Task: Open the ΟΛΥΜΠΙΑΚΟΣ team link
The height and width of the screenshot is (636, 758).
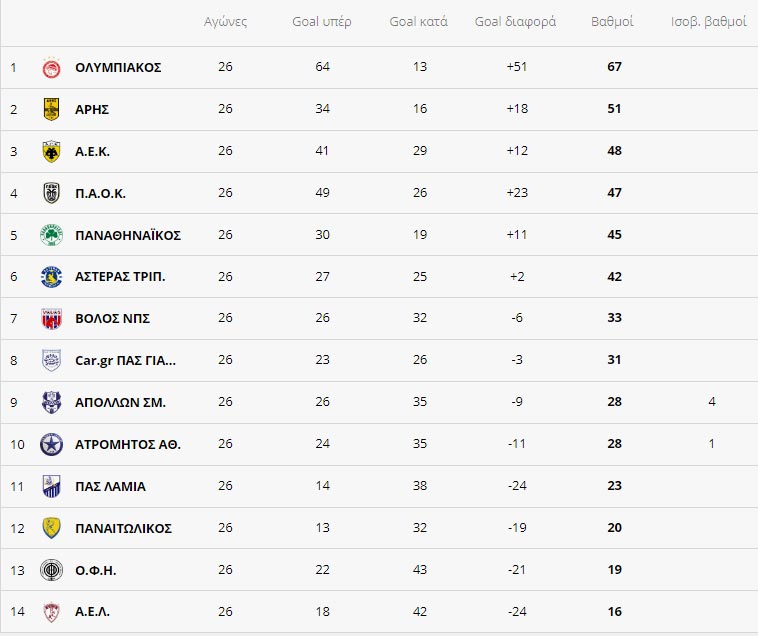Action: [x=118, y=68]
